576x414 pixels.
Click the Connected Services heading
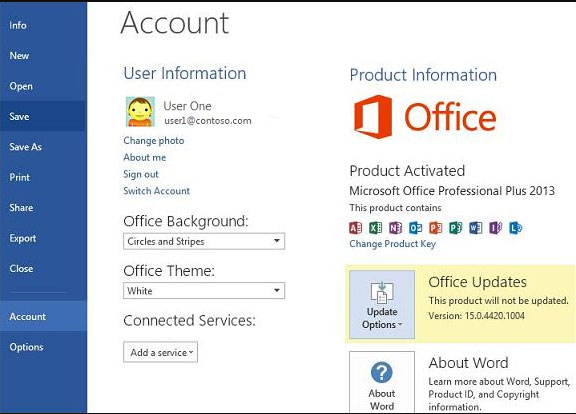coord(189,321)
